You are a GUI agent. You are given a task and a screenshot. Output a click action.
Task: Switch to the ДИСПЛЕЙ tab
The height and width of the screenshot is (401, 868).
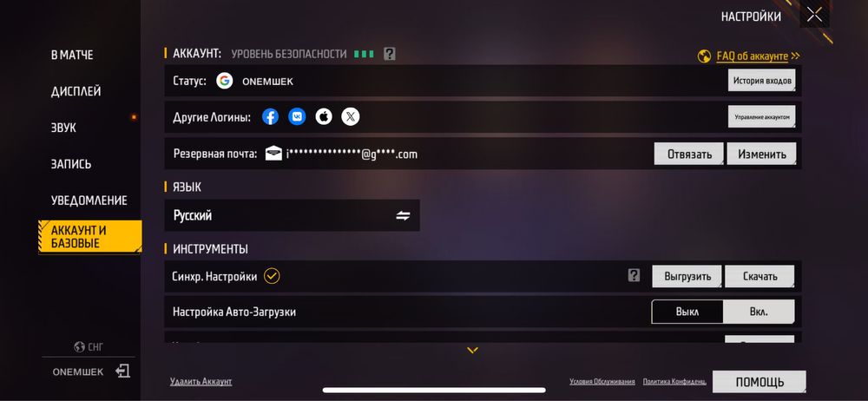(76, 91)
